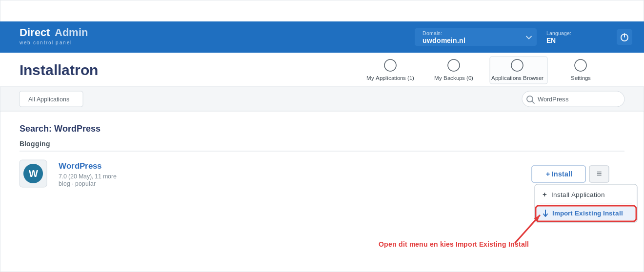Viewport: 644px width, 272px height.
Task: Click the plus icon of Install Application
Action: click(544, 194)
